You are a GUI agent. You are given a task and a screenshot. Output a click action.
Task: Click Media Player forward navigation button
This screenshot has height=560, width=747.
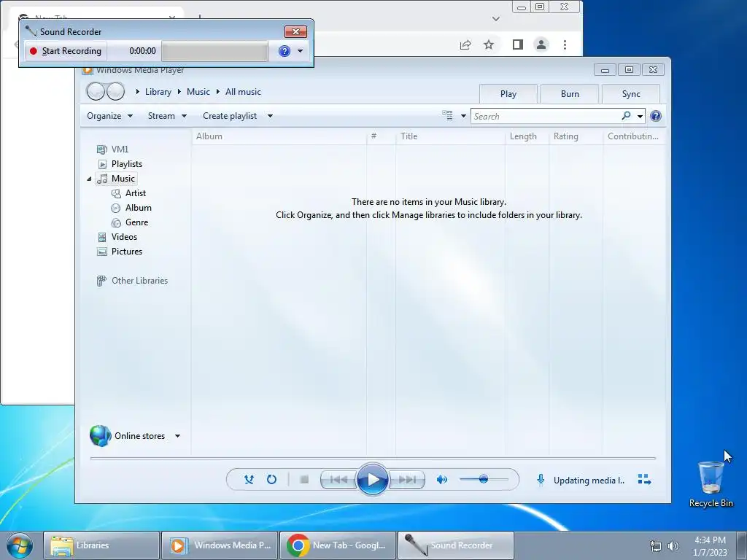(x=115, y=91)
